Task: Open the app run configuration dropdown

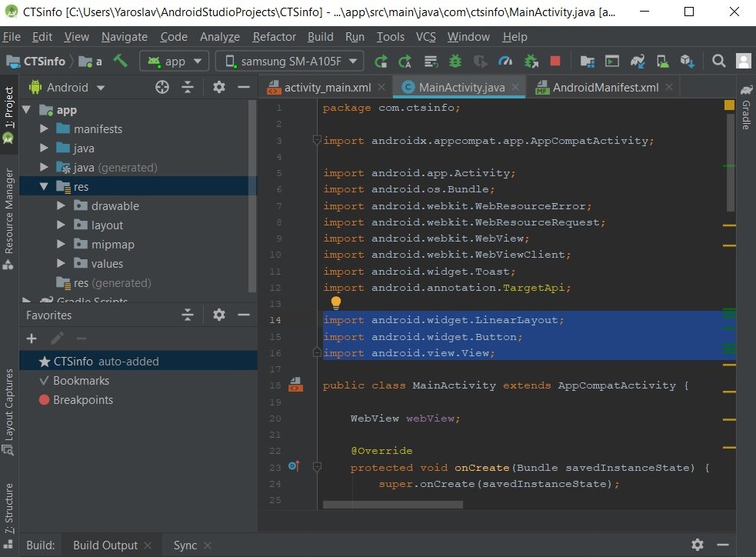Action: tap(174, 62)
